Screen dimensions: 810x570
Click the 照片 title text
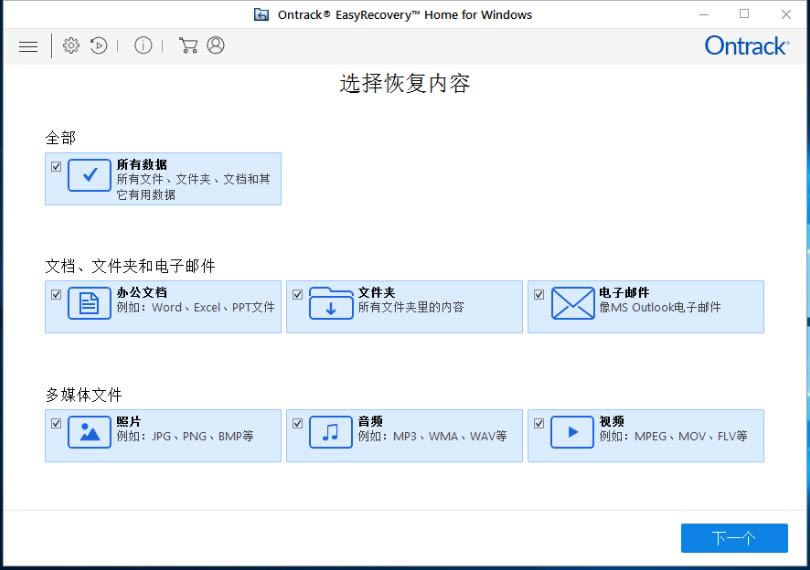pyautogui.click(x=129, y=421)
